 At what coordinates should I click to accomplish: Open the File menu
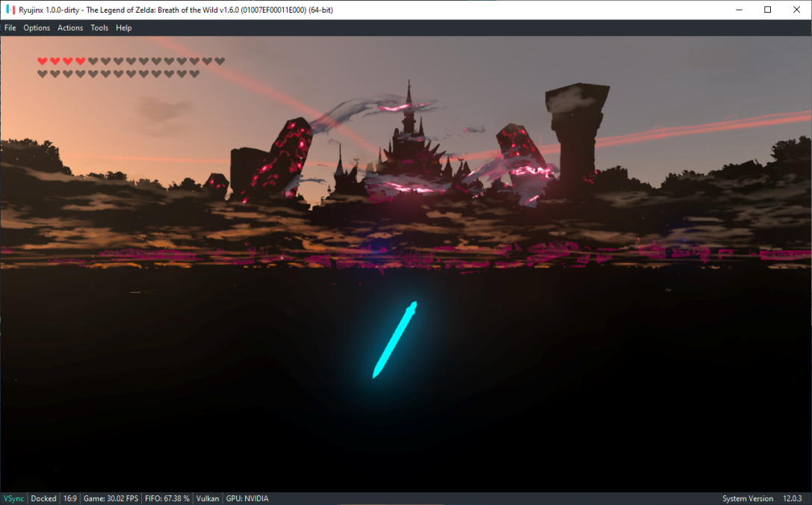10,28
